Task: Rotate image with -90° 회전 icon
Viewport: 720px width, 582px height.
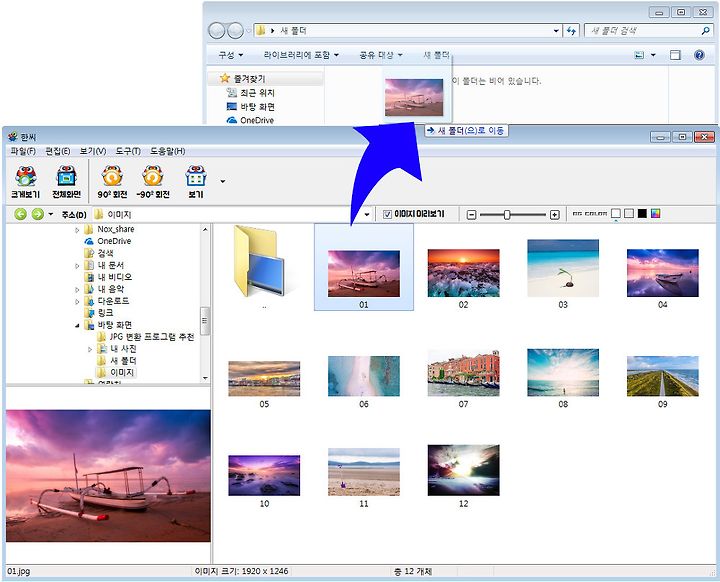Action: pos(153,182)
